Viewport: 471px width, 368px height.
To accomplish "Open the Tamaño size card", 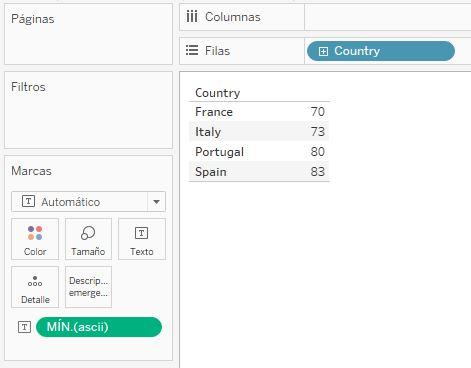I will pyautogui.click(x=88, y=239).
